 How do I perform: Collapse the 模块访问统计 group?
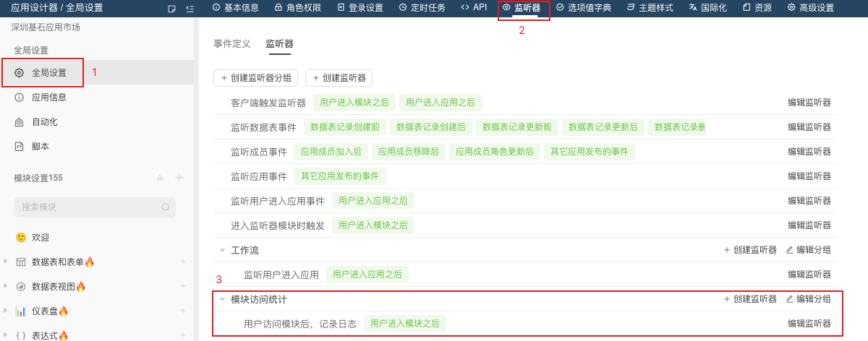222,299
